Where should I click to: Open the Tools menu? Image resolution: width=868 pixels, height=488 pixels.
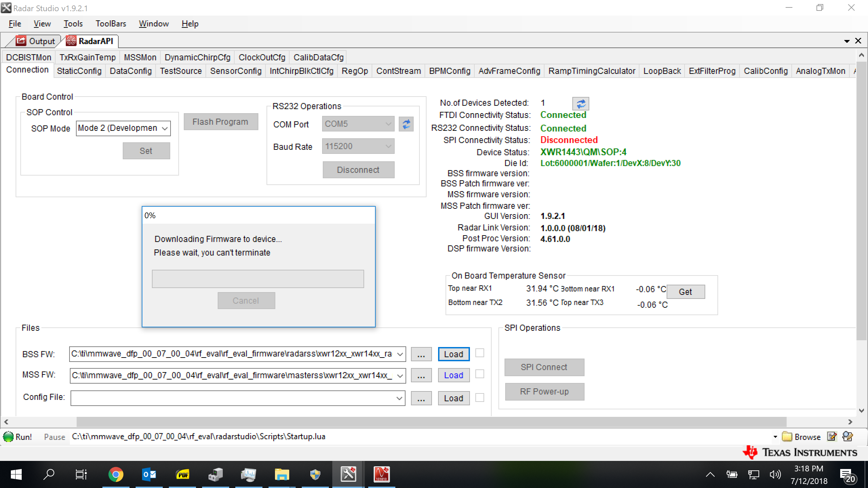click(73, 24)
